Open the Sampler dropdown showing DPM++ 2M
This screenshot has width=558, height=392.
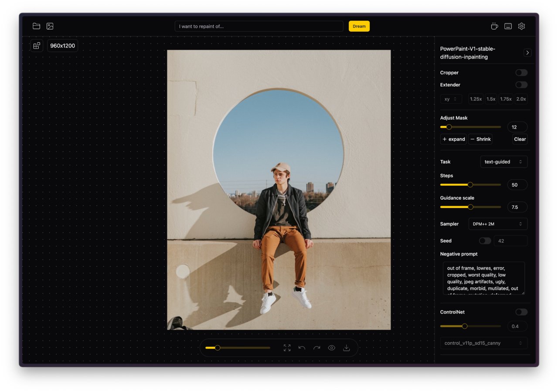click(498, 224)
